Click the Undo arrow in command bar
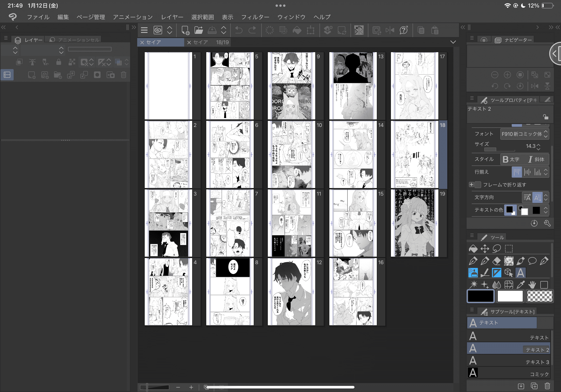This screenshot has height=392, width=561. (x=238, y=30)
